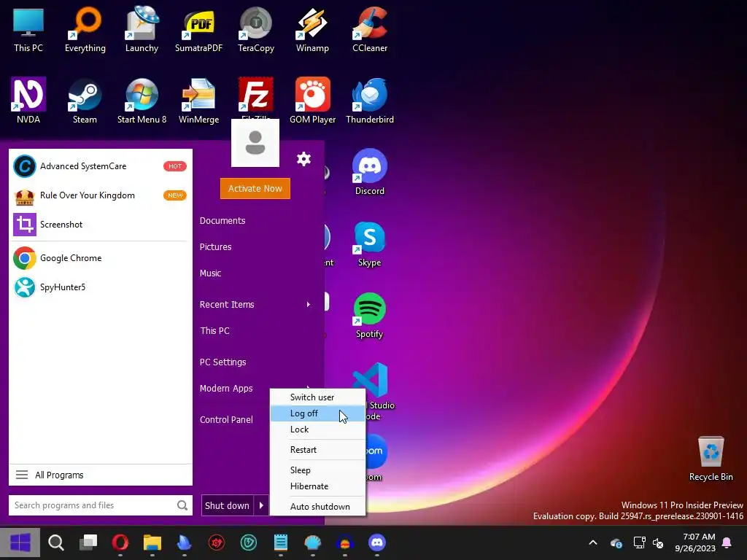747x560 pixels.
Task: Launch the TeraCopy desktop icon
Action: [x=256, y=29]
